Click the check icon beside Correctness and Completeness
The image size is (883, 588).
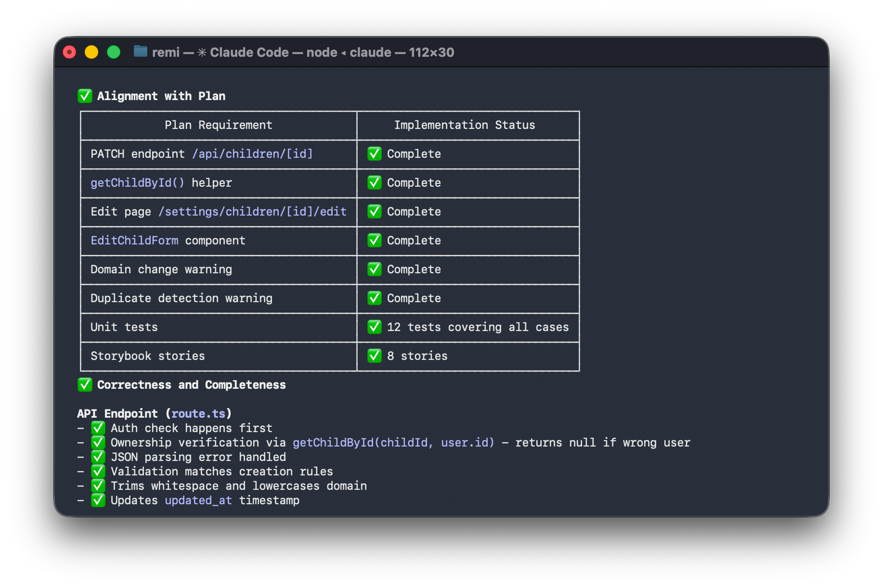[85, 384]
